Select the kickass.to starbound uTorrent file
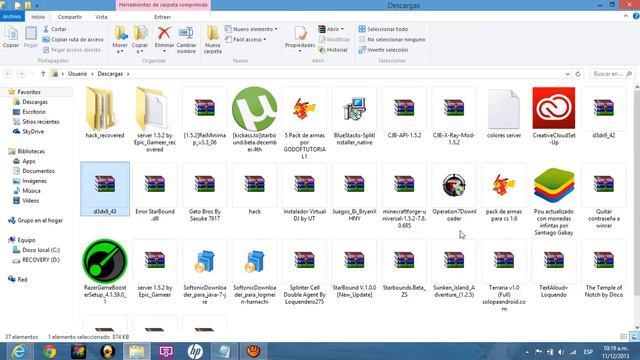 click(x=254, y=119)
